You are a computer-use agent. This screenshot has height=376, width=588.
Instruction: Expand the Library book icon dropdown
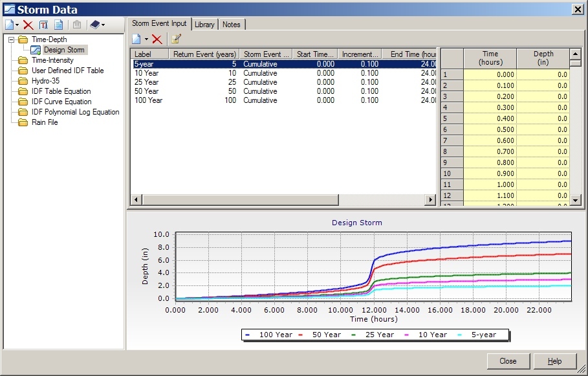[103, 25]
